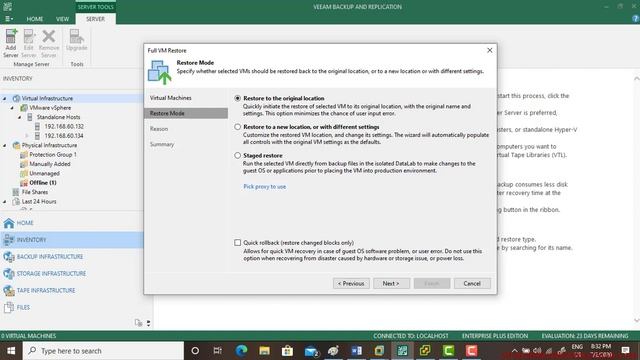Open the HOME navigation view
Image resolution: width=640 pixels, height=360 pixels.
pyautogui.click(x=72, y=223)
